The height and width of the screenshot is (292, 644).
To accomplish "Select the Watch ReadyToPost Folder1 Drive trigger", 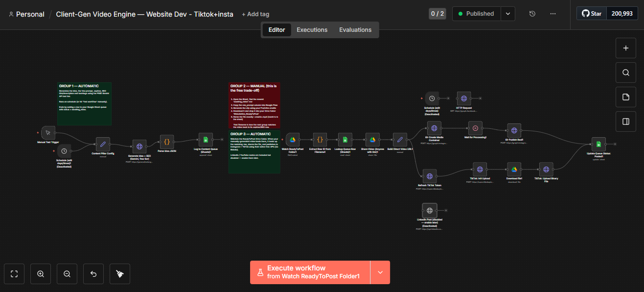I will 293,140.
